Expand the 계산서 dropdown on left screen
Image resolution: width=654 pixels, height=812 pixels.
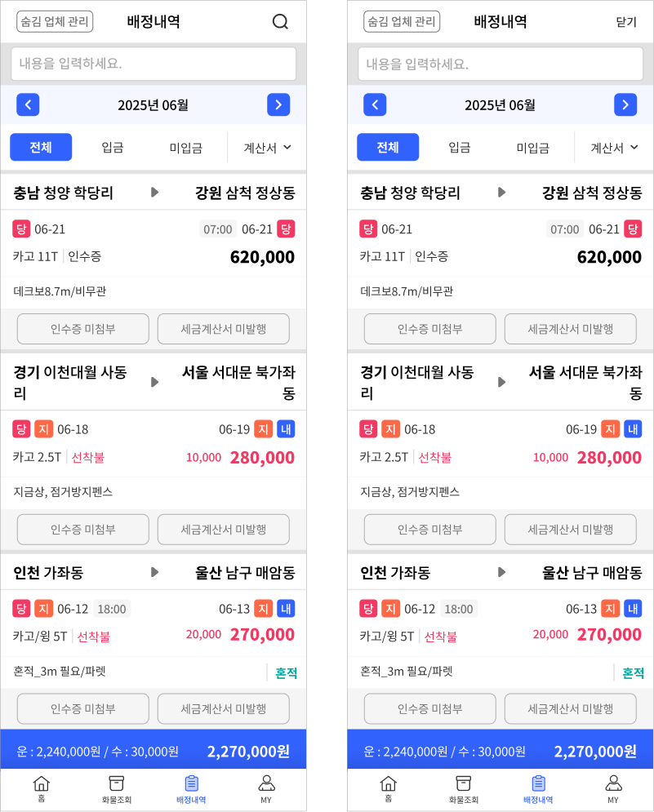[268, 148]
